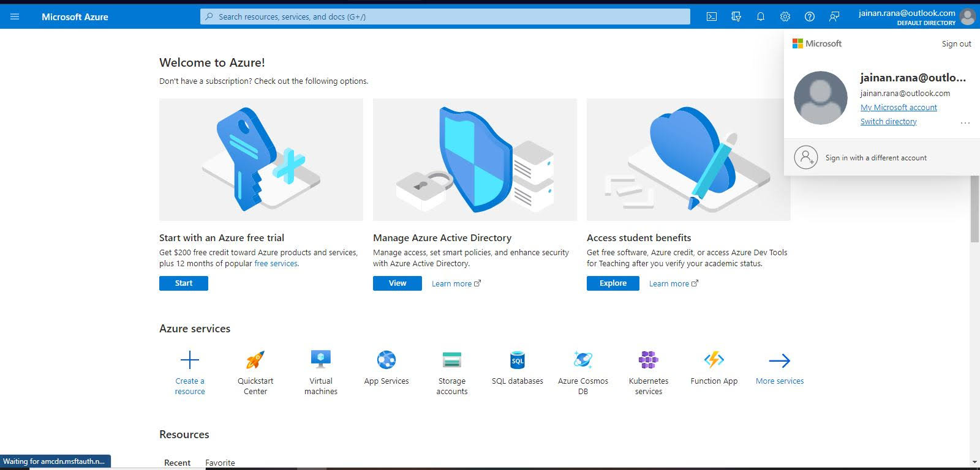Open App Services icon
Image resolution: width=980 pixels, height=470 pixels.
point(386,360)
